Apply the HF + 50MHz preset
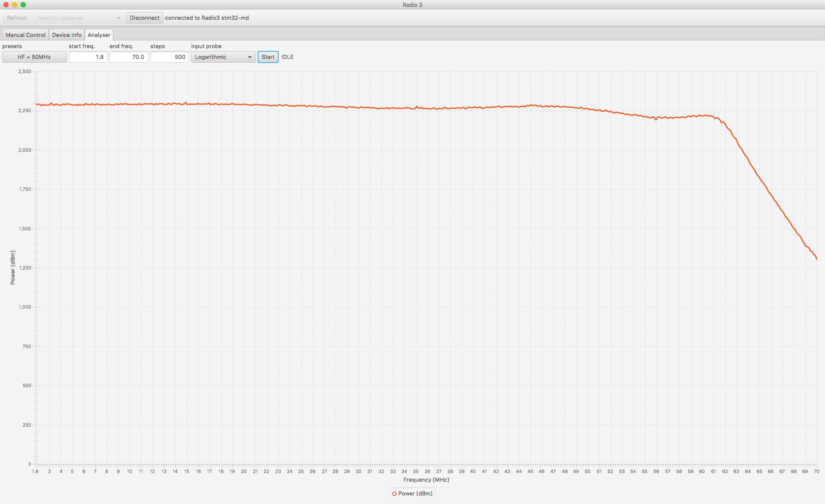 pos(34,57)
